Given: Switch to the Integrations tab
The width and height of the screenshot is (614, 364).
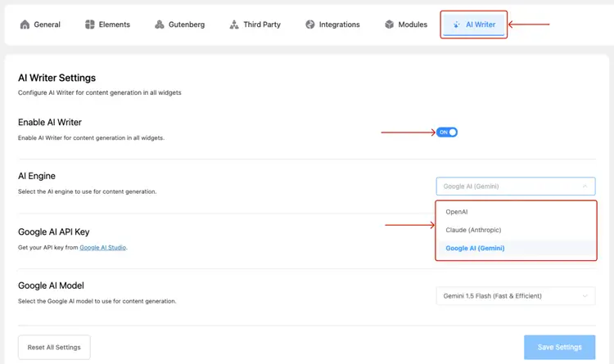Looking at the screenshot, I should (x=332, y=25).
